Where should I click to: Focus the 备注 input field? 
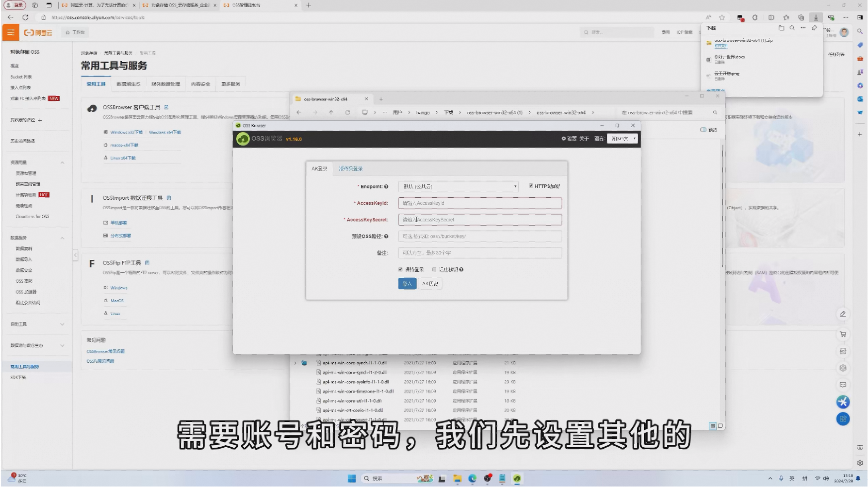pyautogui.click(x=480, y=253)
